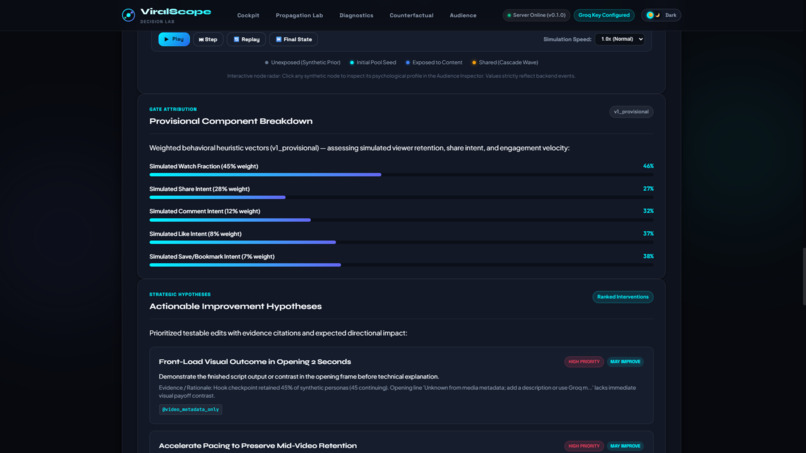Click the 38% save intent value
806x453 pixels.
pos(648,256)
